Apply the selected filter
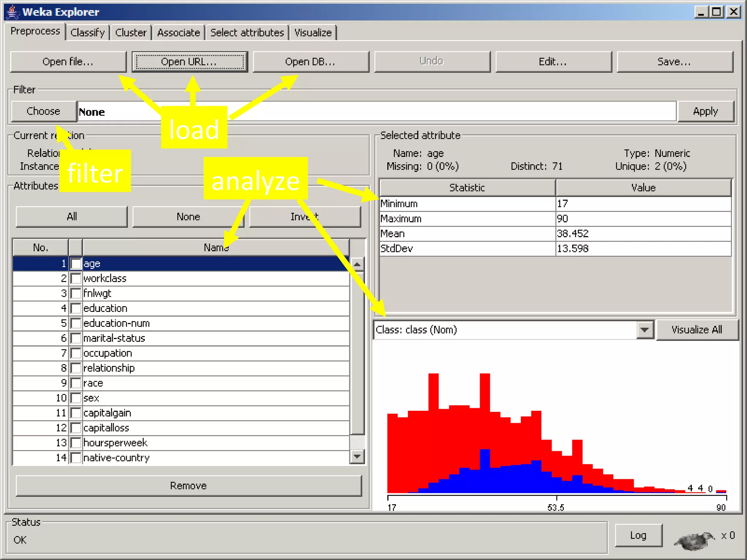The height and width of the screenshot is (560, 747). [705, 111]
